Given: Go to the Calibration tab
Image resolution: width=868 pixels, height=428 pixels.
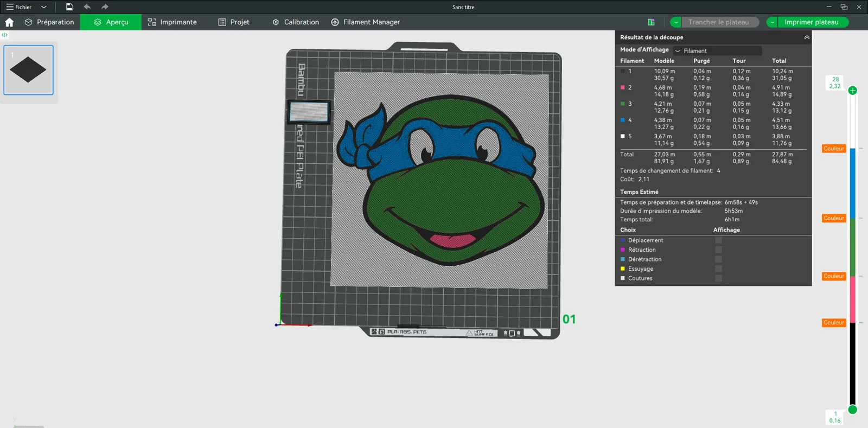Looking at the screenshot, I should pyautogui.click(x=296, y=22).
